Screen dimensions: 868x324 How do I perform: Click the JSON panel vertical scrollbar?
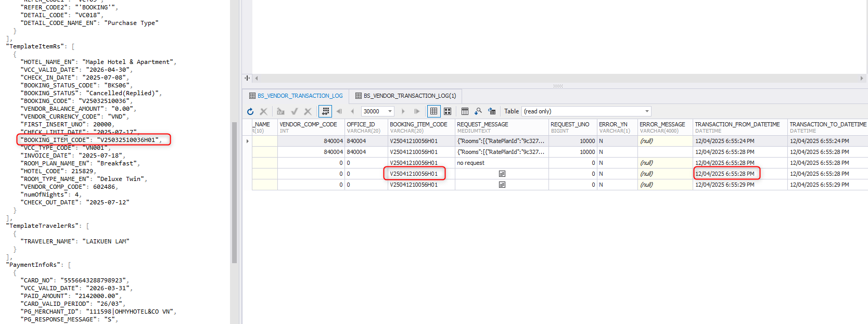click(234, 192)
